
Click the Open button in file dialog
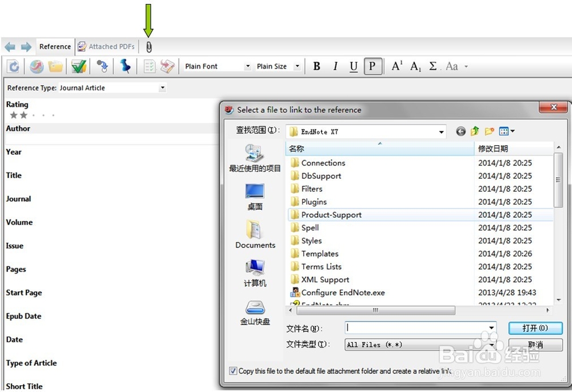click(535, 328)
